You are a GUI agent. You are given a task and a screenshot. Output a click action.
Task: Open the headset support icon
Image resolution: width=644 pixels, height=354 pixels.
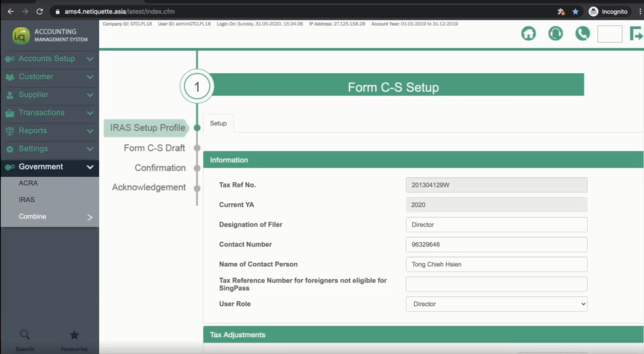click(555, 34)
